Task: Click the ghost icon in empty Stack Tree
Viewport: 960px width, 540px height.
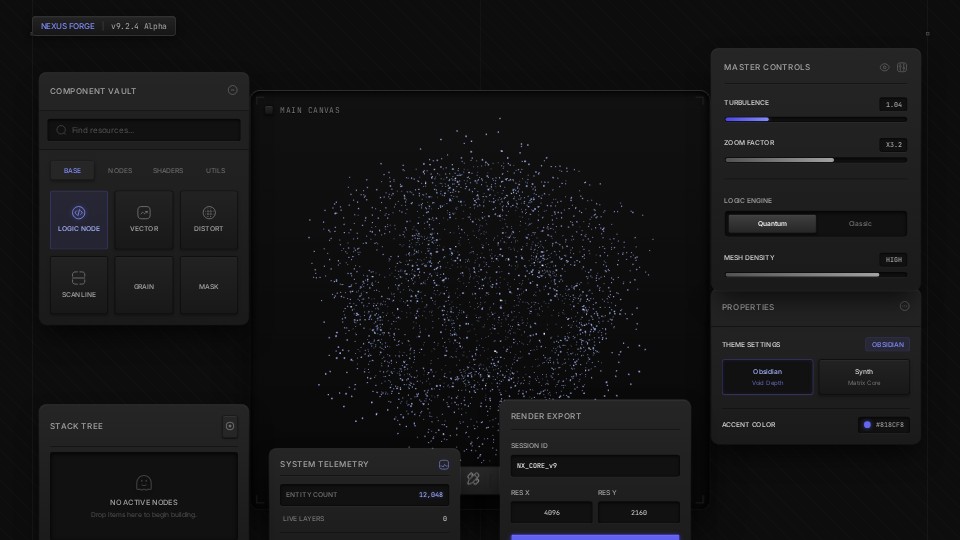Action: [144, 482]
